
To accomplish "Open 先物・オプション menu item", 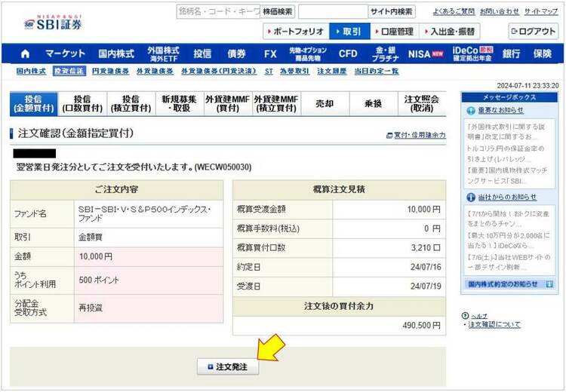I will click(308, 54).
